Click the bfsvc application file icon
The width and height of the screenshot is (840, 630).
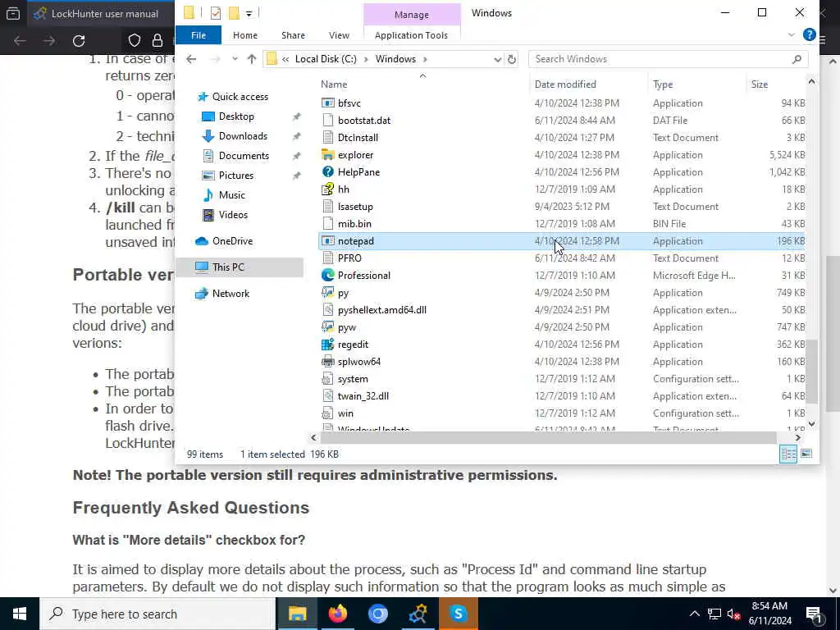328,103
